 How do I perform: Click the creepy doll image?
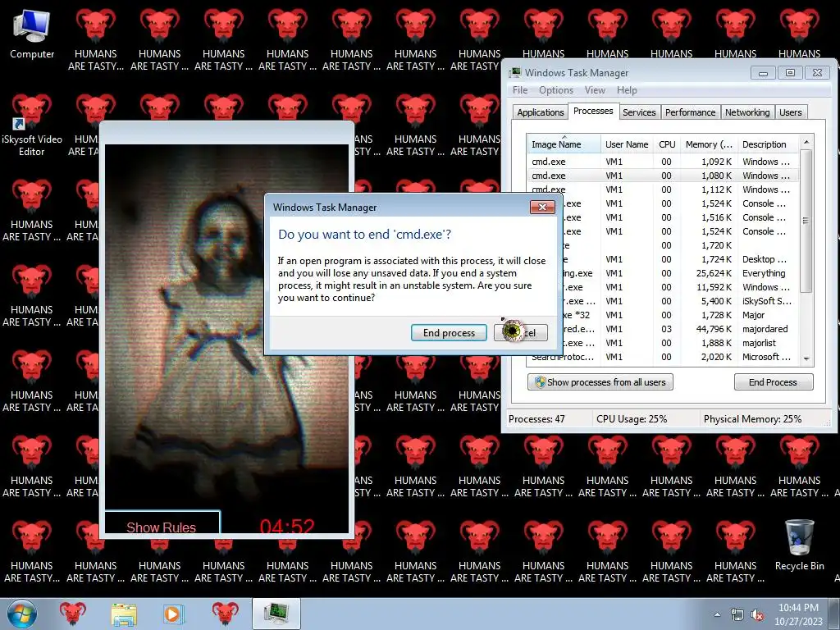click(x=226, y=326)
